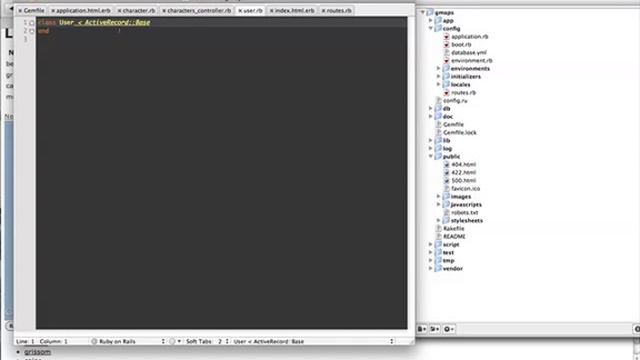Viewport: 640px width, 360px height.
Task: Click the gmaps project folder icon
Action: (430, 13)
